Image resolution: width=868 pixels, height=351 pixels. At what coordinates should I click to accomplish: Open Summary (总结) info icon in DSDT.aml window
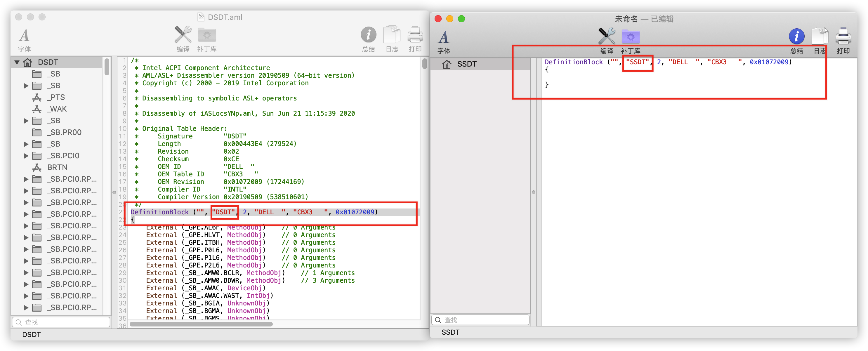coord(368,35)
